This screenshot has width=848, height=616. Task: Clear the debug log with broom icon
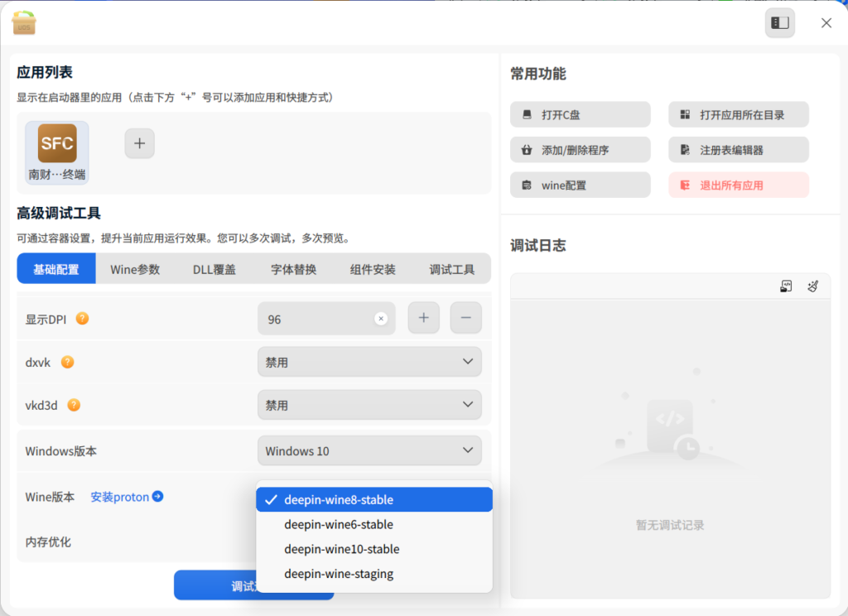(812, 286)
